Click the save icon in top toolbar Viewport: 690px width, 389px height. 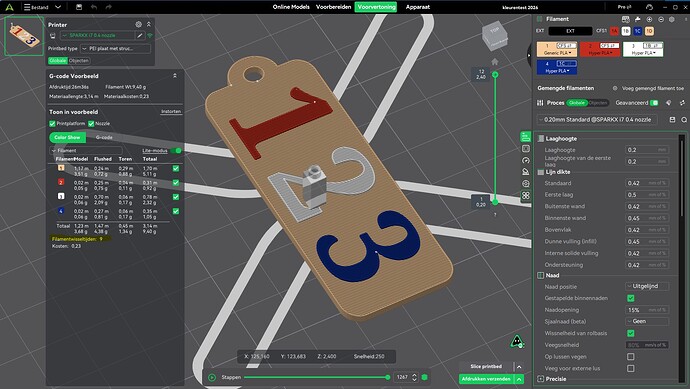coord(79,7)
